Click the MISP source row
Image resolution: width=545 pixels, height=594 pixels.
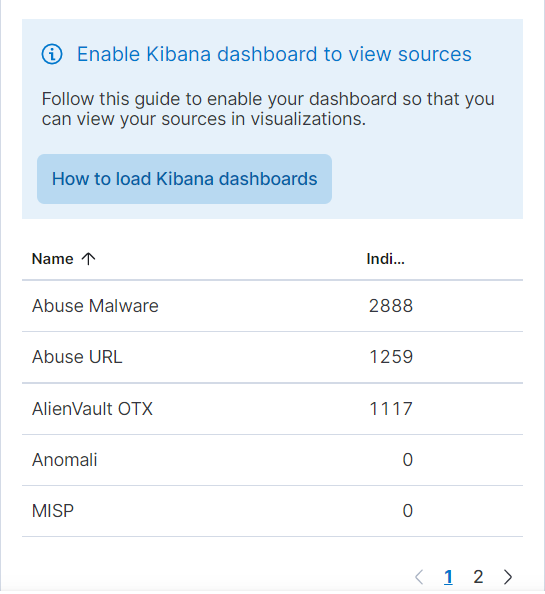pyautogui.click(x=272, y=511)
